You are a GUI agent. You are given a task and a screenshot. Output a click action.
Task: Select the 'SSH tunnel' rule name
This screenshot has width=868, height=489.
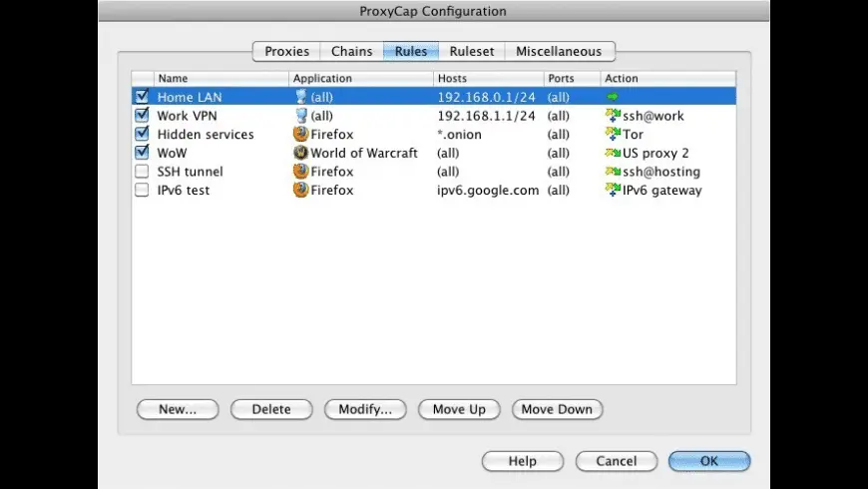click(190, 171)
